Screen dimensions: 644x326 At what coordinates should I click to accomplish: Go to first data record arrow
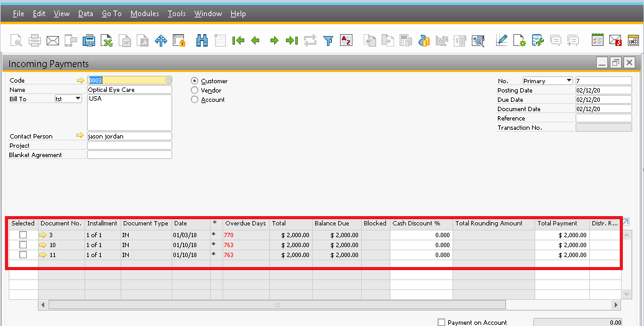click(238, 40)
